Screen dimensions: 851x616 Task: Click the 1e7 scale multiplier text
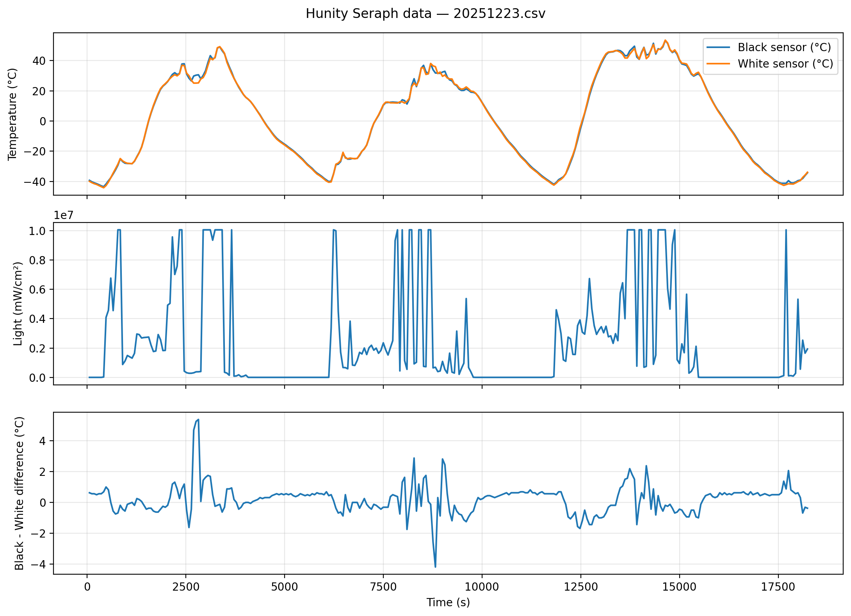[63, 215]
